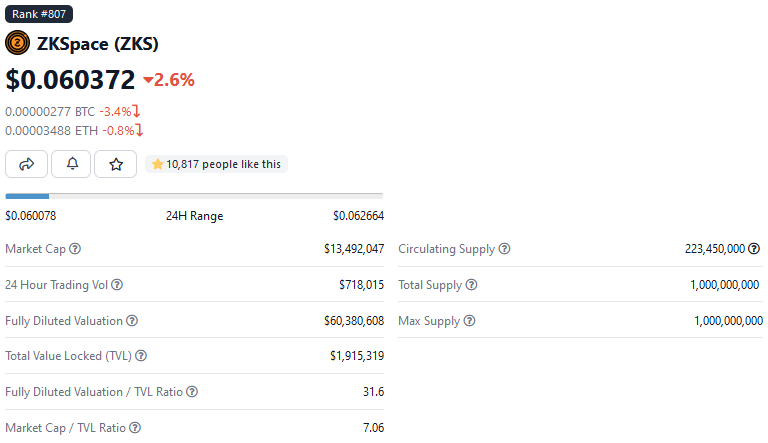Click the Total Supply label

click(x=430, y=285)
